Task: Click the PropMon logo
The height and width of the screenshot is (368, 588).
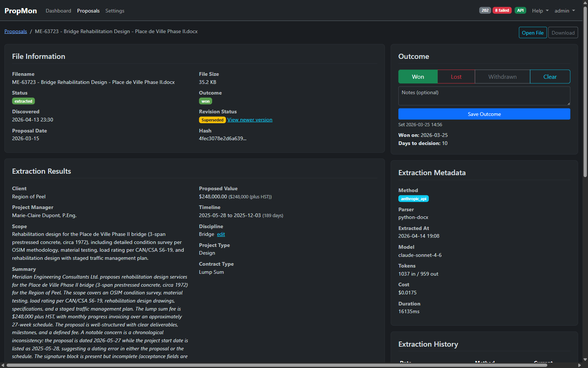Action: 20,11
